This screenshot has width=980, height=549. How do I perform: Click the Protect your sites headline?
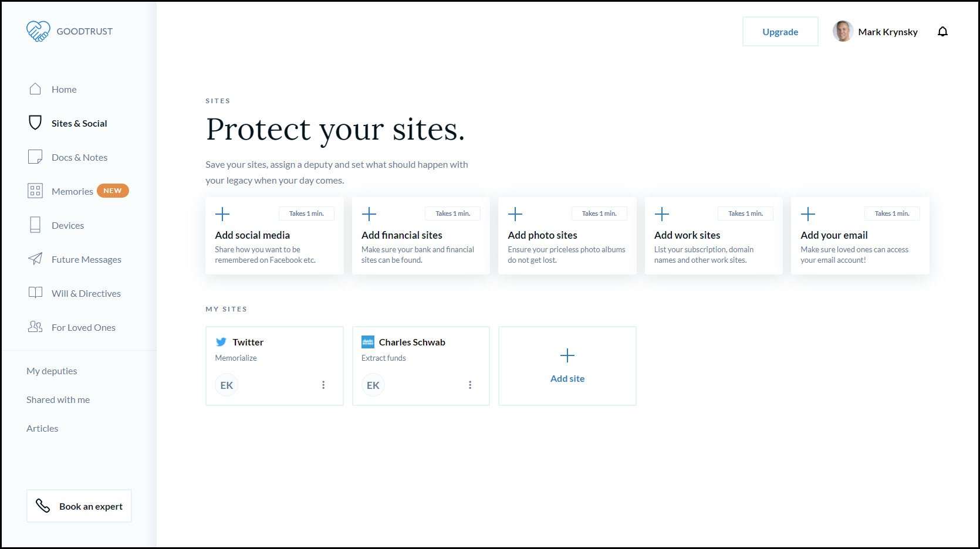click(335, 130)
